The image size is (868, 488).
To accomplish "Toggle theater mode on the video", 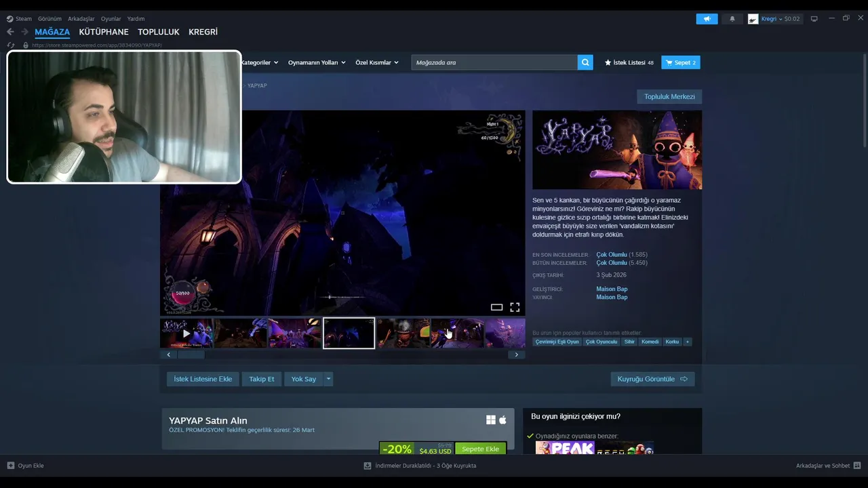I will click(496, 307).
